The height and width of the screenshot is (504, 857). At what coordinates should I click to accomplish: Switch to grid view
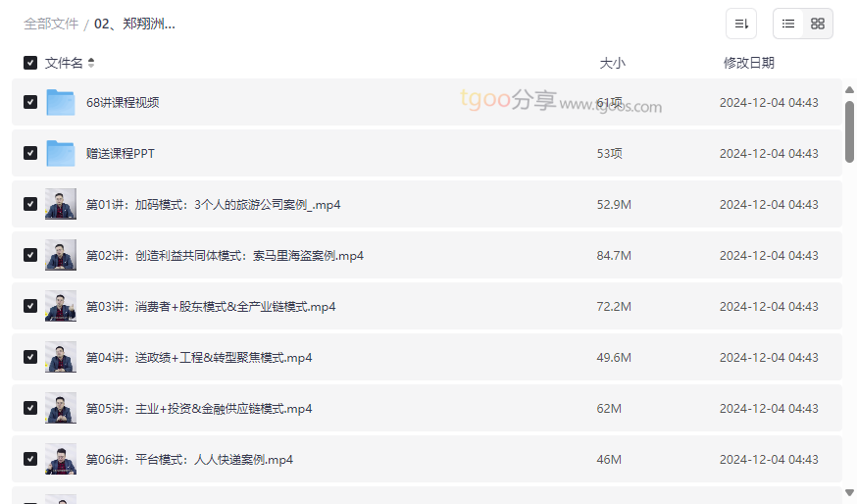pos(818,24)
